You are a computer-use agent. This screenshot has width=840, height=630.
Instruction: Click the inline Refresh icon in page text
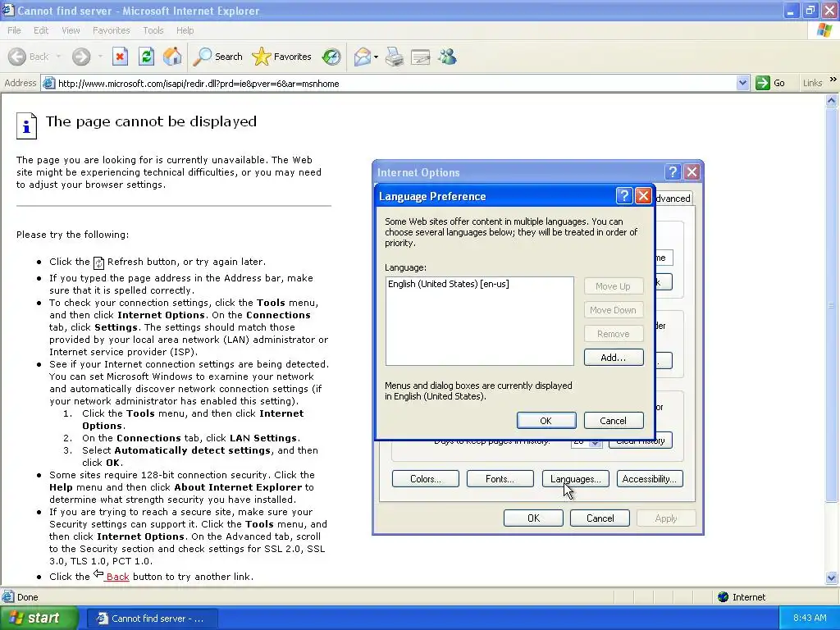98,262
